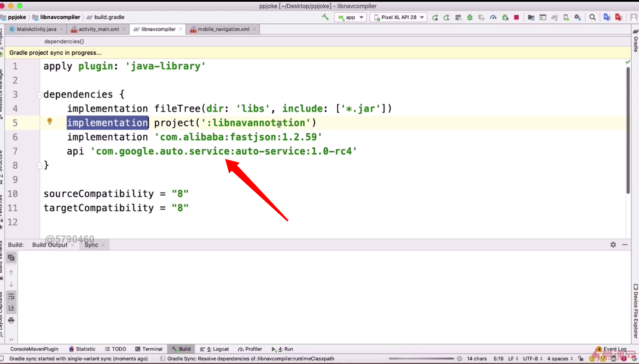Screen dimensions: 639x364
Task: Toggle soft-wrap in Build panel
Action: click(x=11, y=296)
